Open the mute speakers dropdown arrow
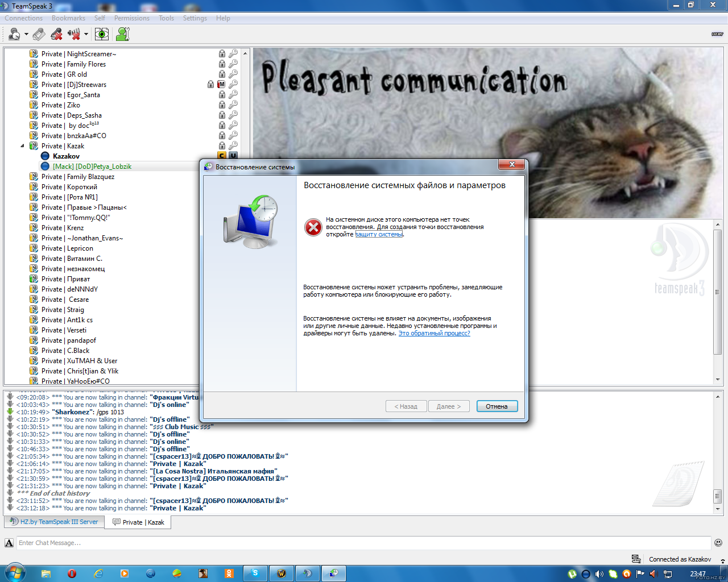Viewport: 728px width, 582px height. pos(86,34)
